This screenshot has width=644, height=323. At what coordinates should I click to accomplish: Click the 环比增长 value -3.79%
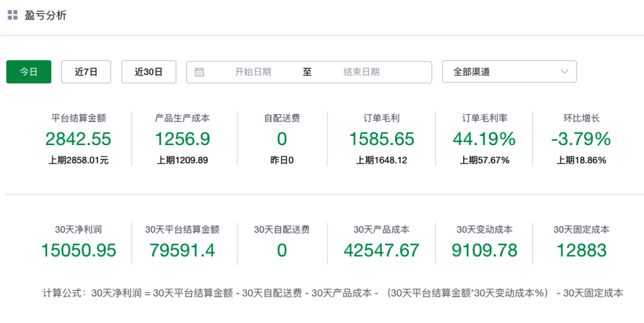click(x=581, y=139)
